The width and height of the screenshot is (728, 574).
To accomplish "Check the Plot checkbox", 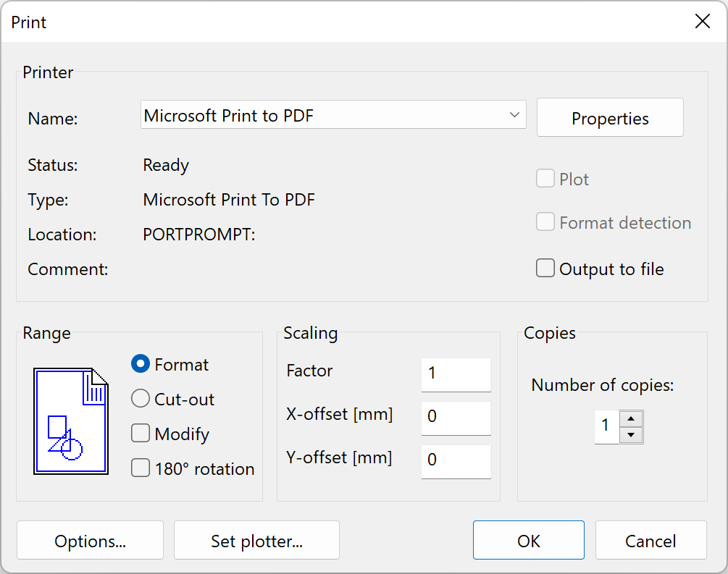I will point(545,180).
